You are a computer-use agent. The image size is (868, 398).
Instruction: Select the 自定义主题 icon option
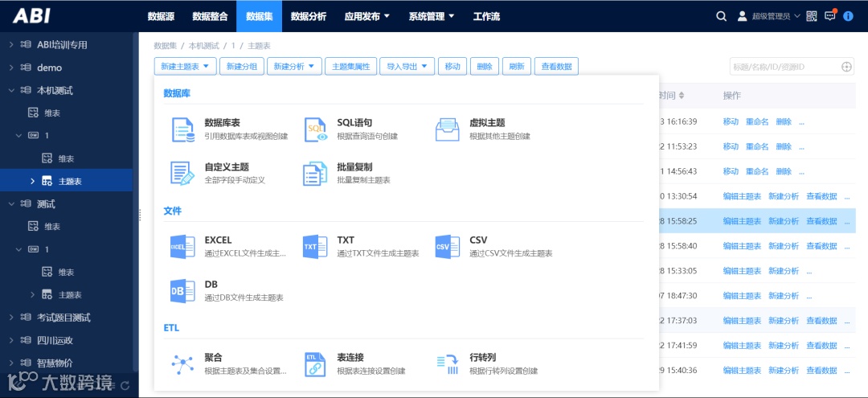182,173
